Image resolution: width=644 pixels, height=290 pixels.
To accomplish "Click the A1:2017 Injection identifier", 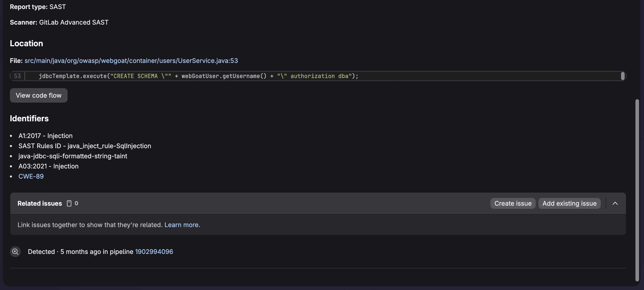I will [x=45, y=136].
